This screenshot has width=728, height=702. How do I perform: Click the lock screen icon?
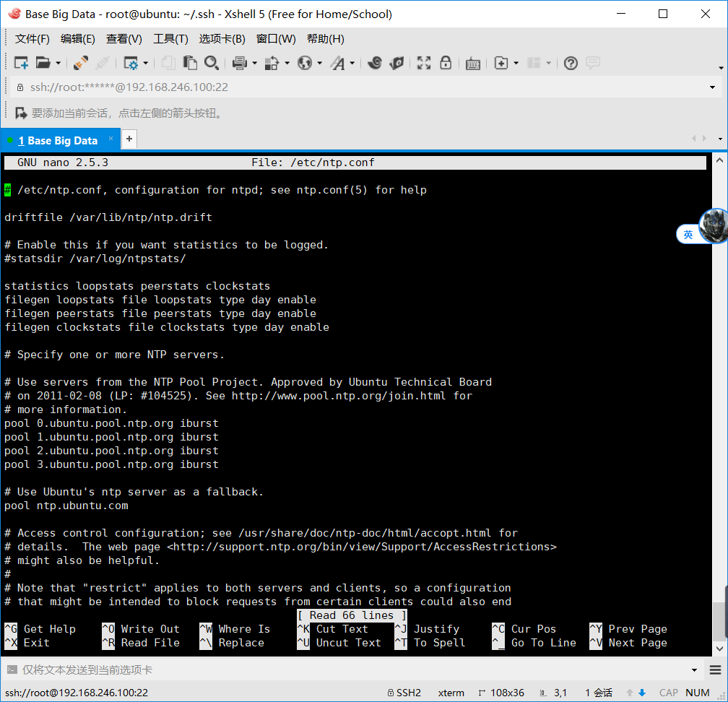point(446,63)
